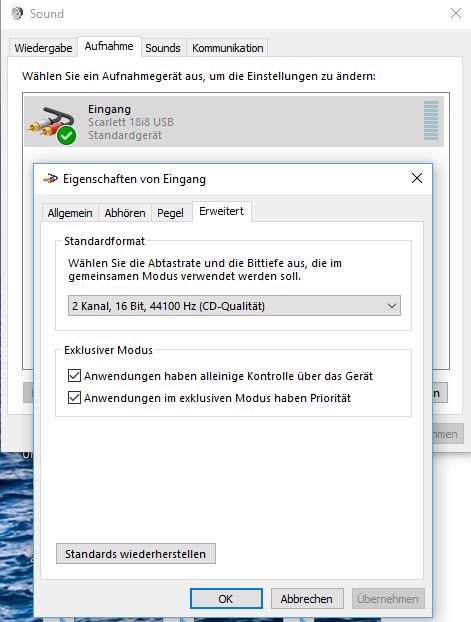Open the Standardformat sample rate dropdown

(x=234, y=306)
